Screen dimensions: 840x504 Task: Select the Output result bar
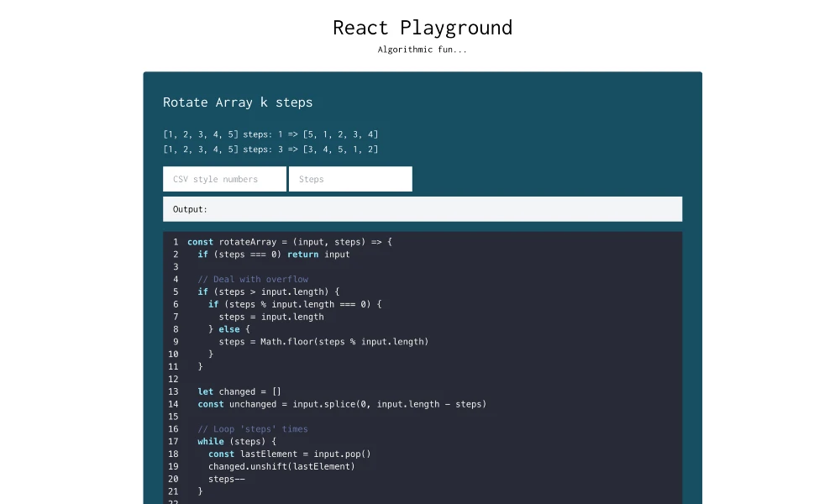pos(423,209)
